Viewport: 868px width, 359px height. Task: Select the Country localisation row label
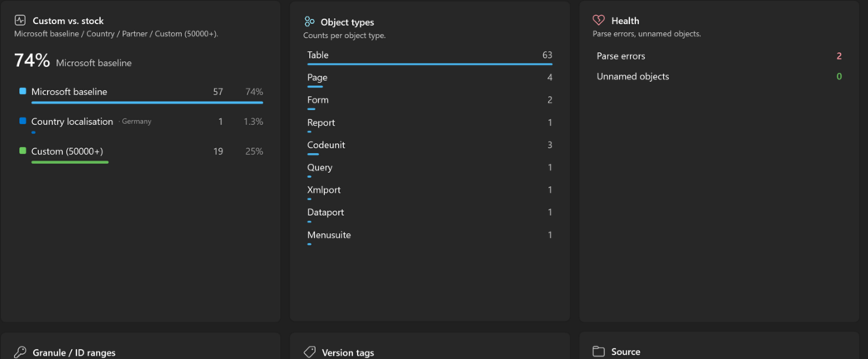(72, 122)
